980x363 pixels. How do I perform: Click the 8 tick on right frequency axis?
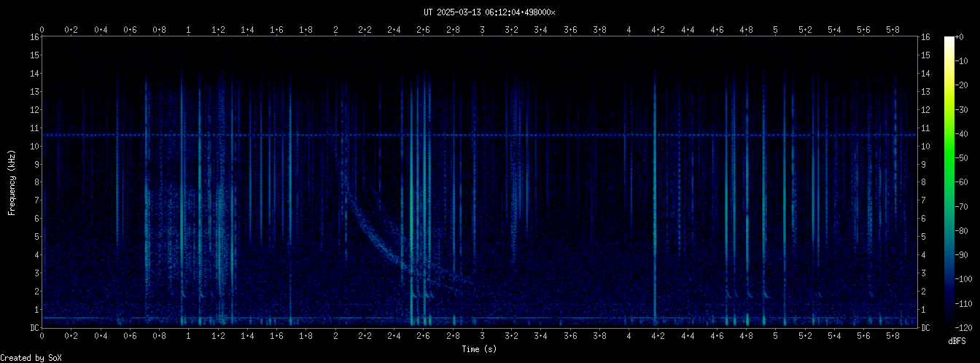pos(924,182)
